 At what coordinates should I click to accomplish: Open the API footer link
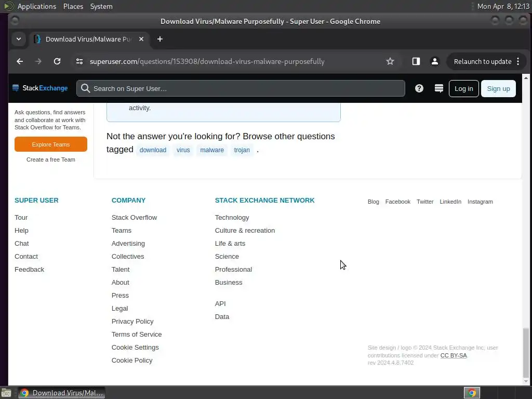[x=220, y=303]
